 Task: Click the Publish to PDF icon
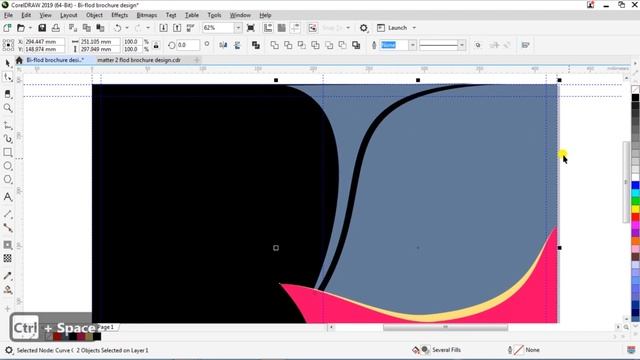(x=191, y=28)
